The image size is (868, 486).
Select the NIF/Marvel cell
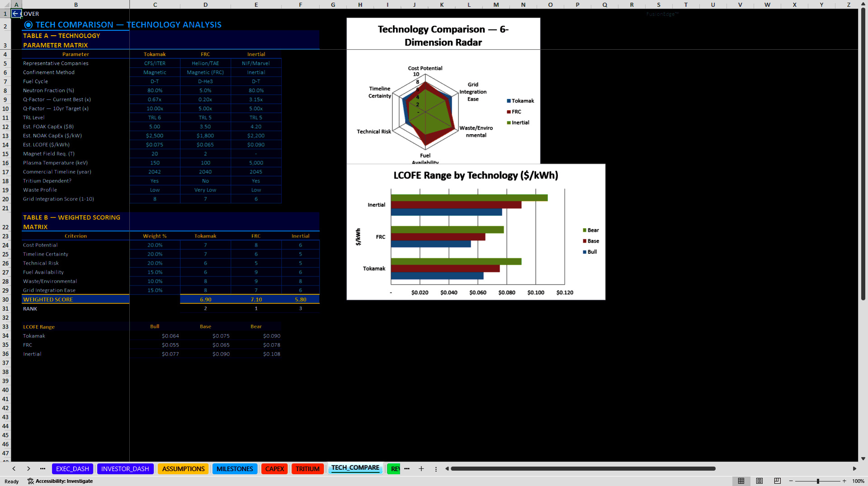256,63
